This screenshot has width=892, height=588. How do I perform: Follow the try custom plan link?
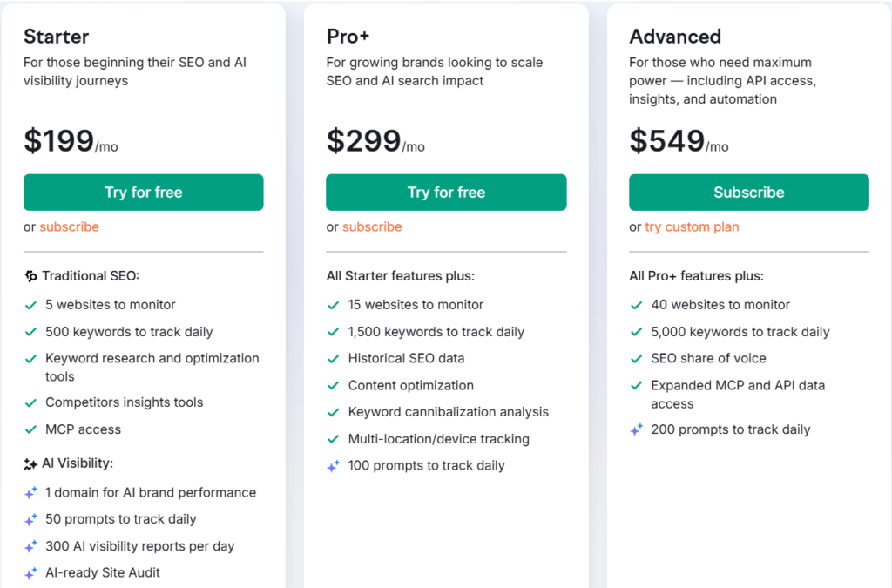(692, 226)
